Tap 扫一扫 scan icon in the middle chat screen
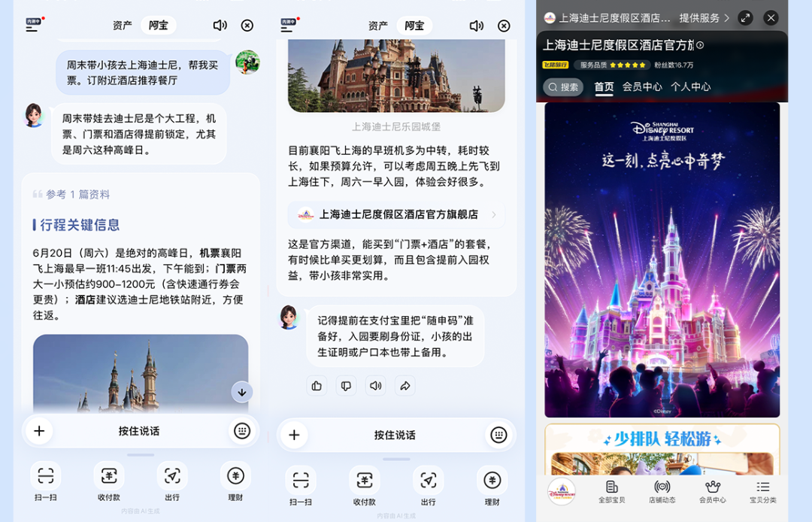 tap(300, 480)
